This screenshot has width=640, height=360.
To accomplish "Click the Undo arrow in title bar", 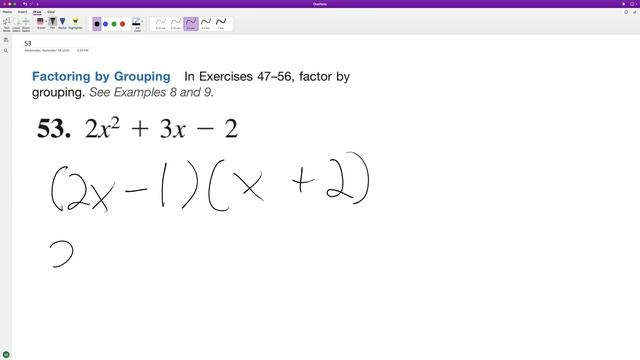I will point(25,4).
